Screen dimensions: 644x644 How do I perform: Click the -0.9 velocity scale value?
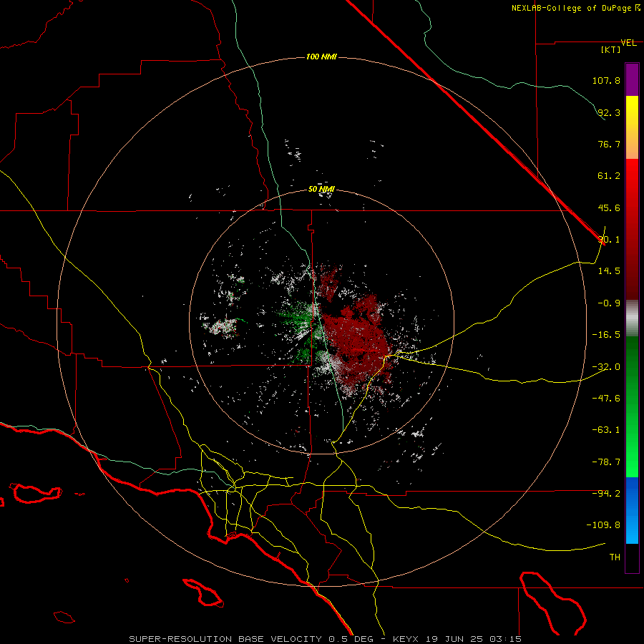(609, 303)
